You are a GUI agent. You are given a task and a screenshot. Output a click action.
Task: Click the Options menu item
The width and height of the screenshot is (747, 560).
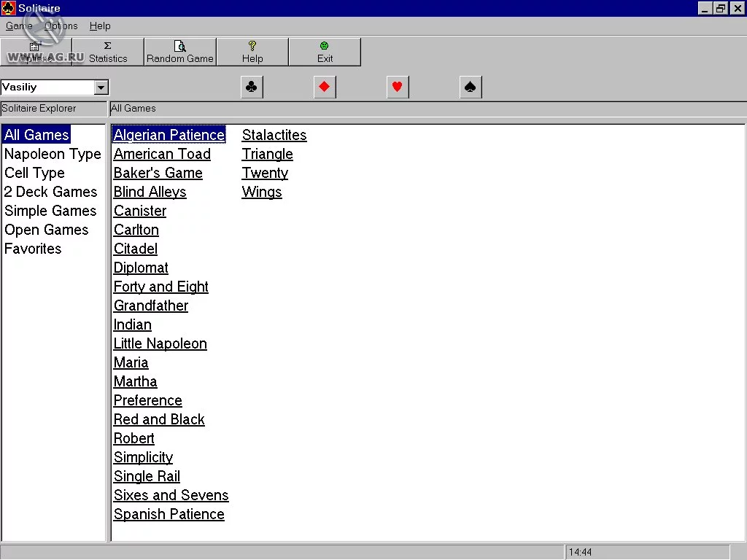61,26
